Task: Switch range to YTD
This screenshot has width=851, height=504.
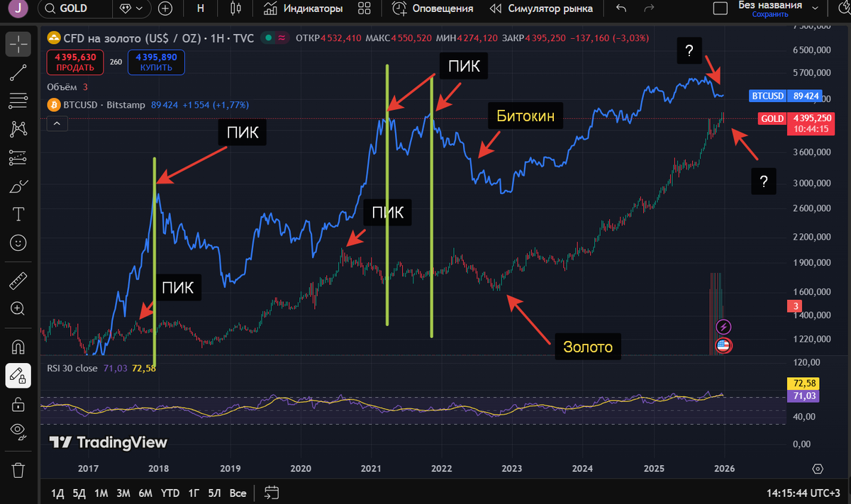Action: 170,493
